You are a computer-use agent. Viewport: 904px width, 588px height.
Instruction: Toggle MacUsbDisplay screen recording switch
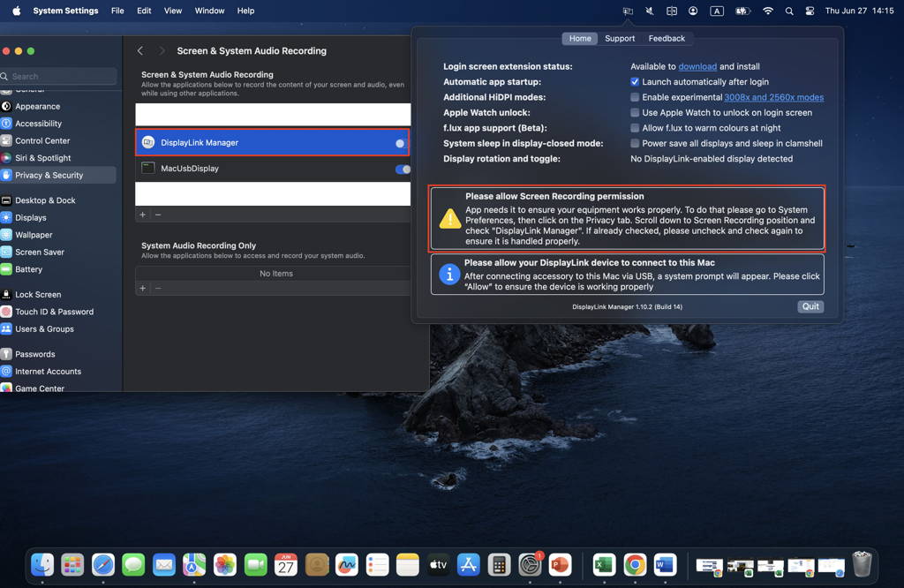tap(403, 169)
